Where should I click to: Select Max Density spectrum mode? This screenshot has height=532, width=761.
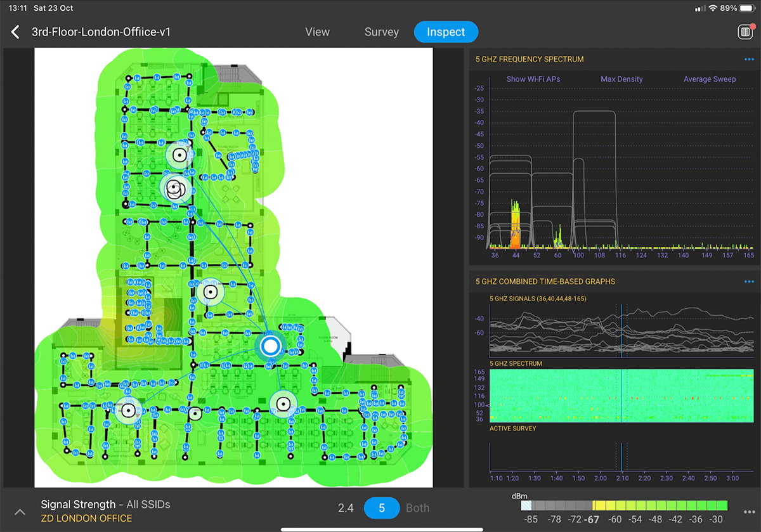pyautogui.click(x=621, y=79)
